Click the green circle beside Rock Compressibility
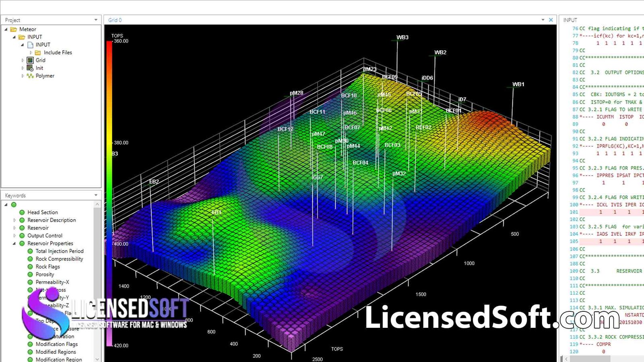Image resolution: width=644 pixels, height=362 pixels. coord(30,259)
